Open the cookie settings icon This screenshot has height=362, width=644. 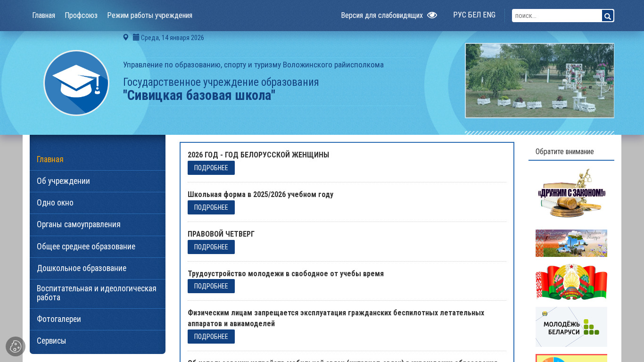[x=16, y=346]
